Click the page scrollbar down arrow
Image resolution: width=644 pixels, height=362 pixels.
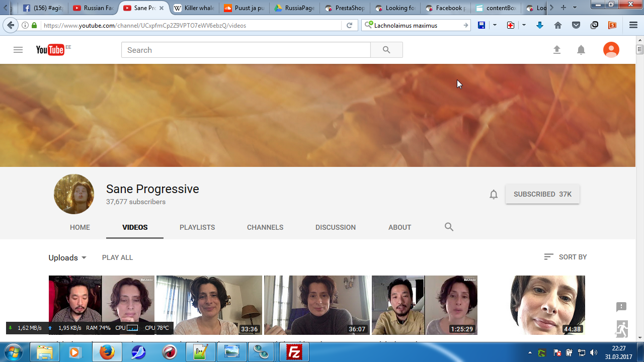point(639,338)
